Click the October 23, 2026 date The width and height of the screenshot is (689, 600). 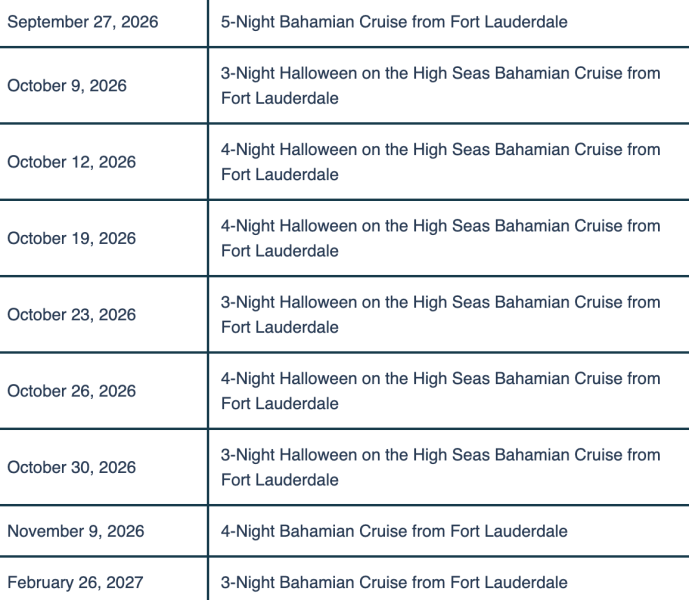click(x=71, y=315)
